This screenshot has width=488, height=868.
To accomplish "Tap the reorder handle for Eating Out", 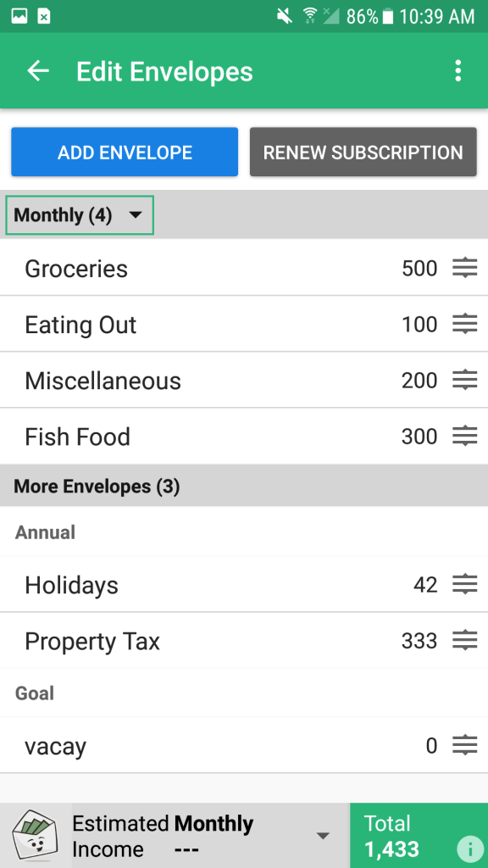I will (x=465, y=324).
